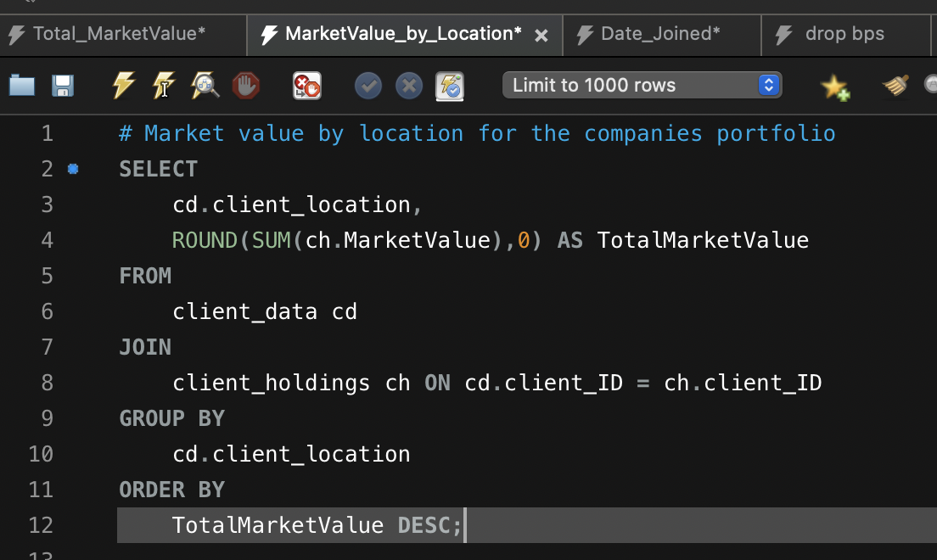The image size is (937, 560).
Task: Click TotalMarketValue alias on line 4
Action: pos(703,240)
